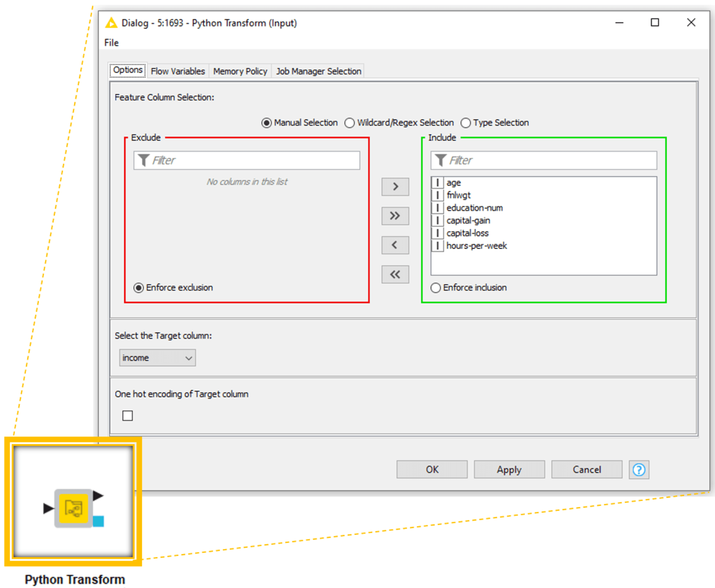The image size is (715, 588).
Task: Select the hours-per-week column
Action: click(544, 246)
